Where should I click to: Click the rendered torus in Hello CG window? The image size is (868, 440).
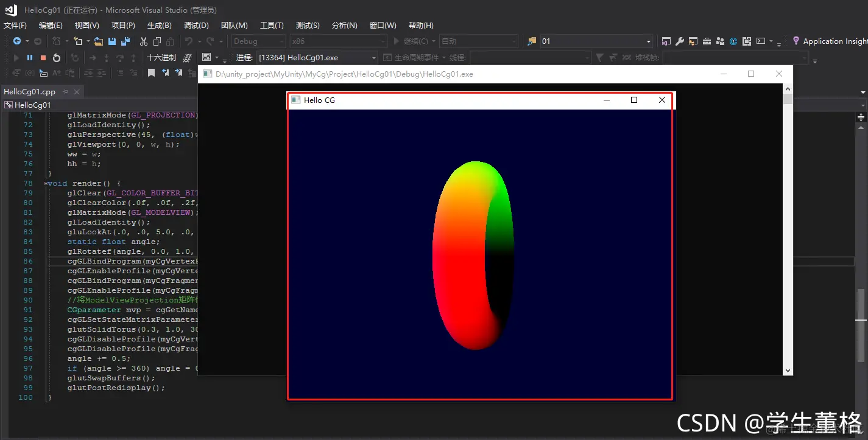pos(473,256)
